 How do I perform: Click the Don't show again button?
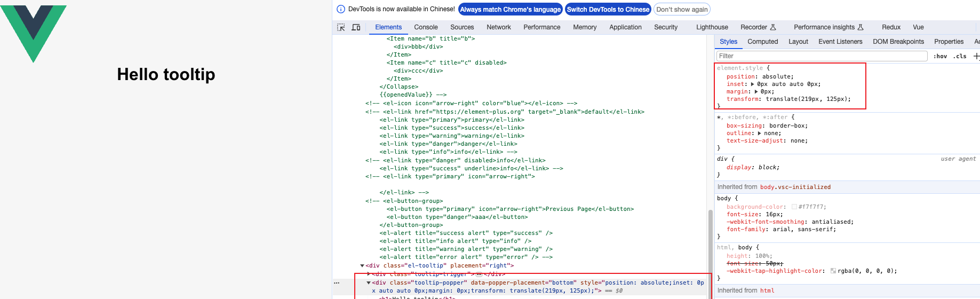(682, 9)
